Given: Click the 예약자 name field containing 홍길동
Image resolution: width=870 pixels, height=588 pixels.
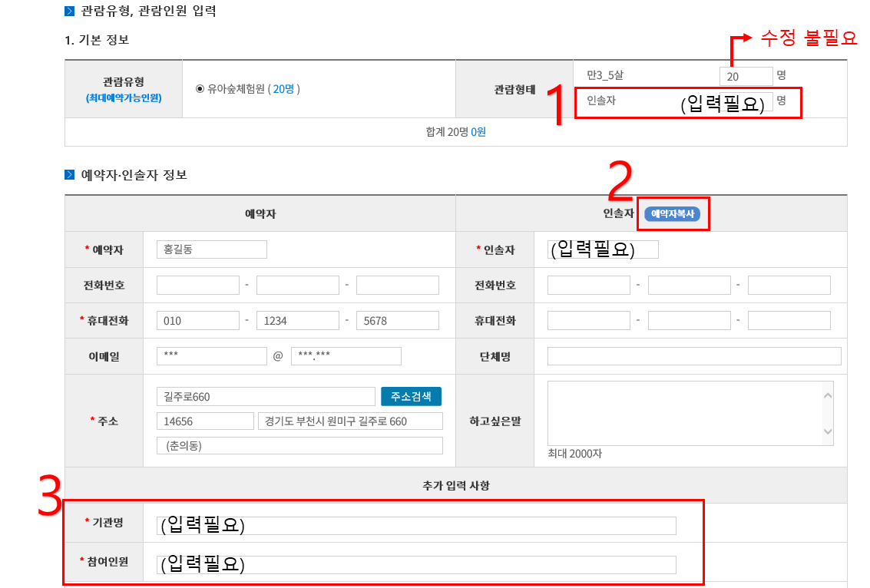Looking at the screenshot, I should (211, 249).
